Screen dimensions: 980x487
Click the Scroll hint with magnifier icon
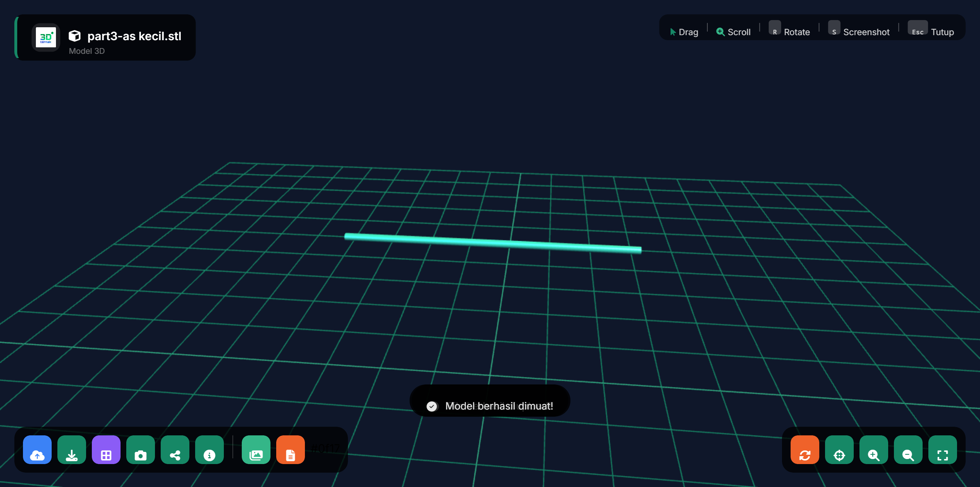(733, 32)
